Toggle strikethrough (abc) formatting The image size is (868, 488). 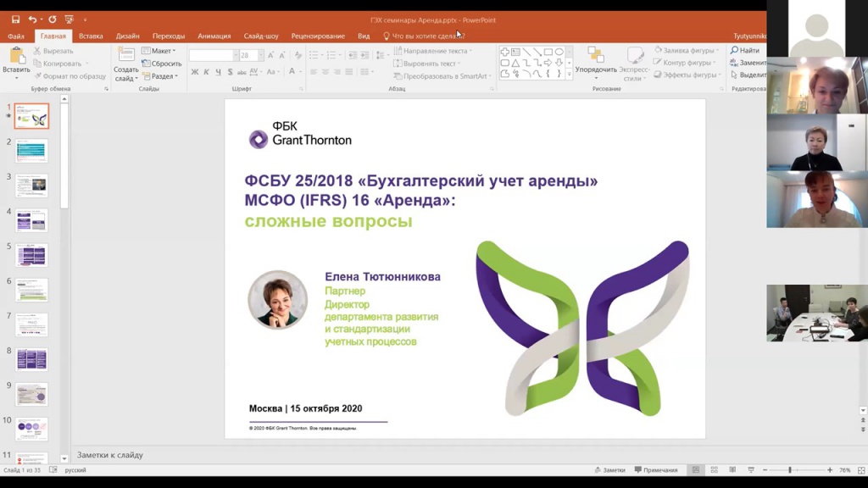242,72
